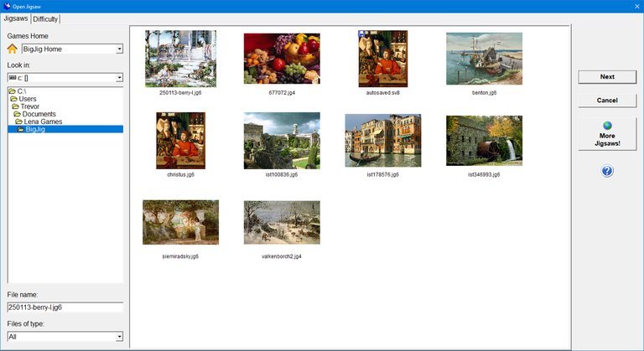Viewport: 644px width, 351px height.
Task: Select the valkenborch2.jp4 winter scene thumbnail
Action: [x=281, y=222]
